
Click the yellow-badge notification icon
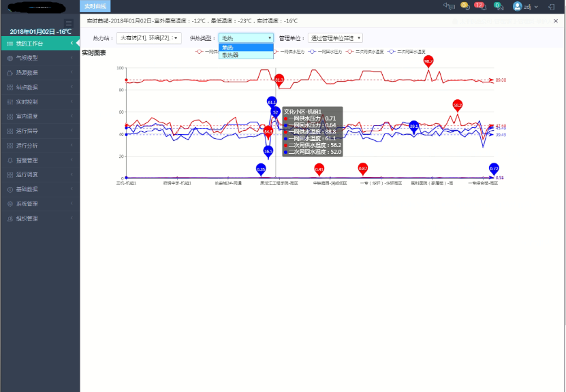(x=465, y=6)
